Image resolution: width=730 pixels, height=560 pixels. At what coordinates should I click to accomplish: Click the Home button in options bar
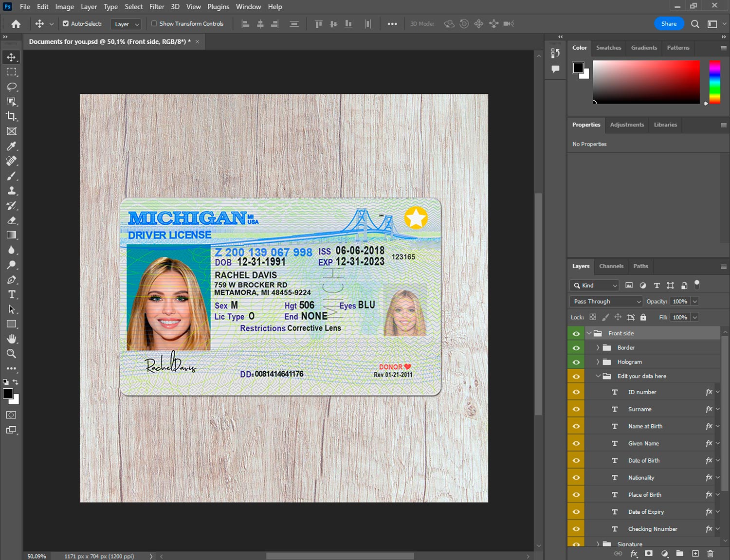pos(16,24)
